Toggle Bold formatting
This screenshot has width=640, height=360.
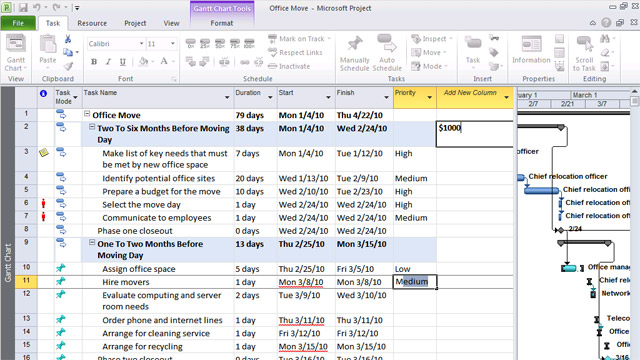94,62
